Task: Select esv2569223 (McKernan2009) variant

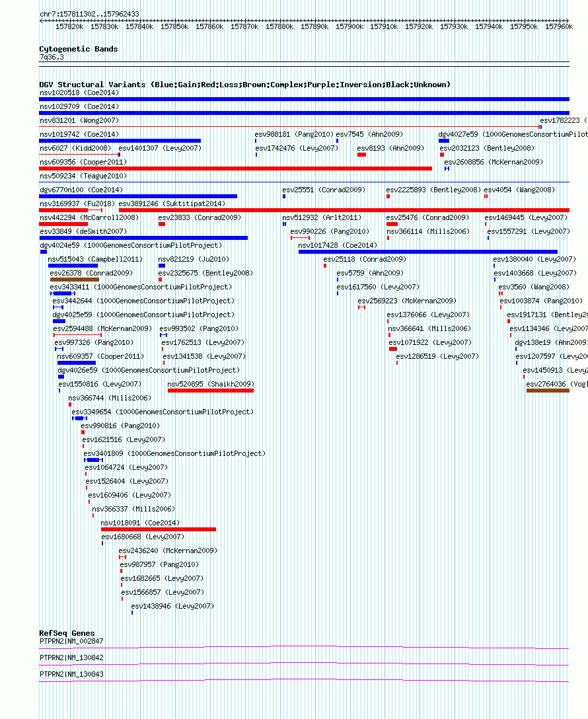Action: (407, 301)
